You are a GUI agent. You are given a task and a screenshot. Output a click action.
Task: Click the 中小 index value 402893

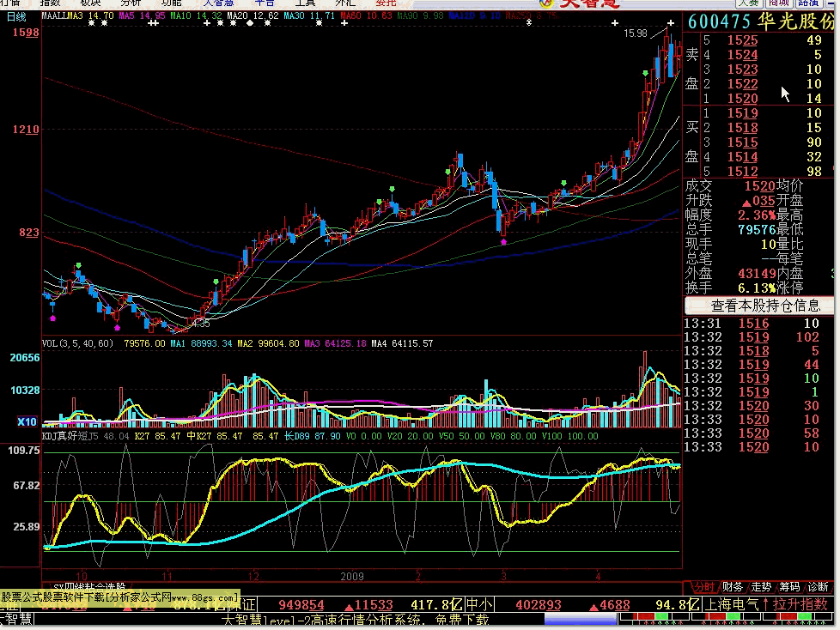tap(538, 605)
